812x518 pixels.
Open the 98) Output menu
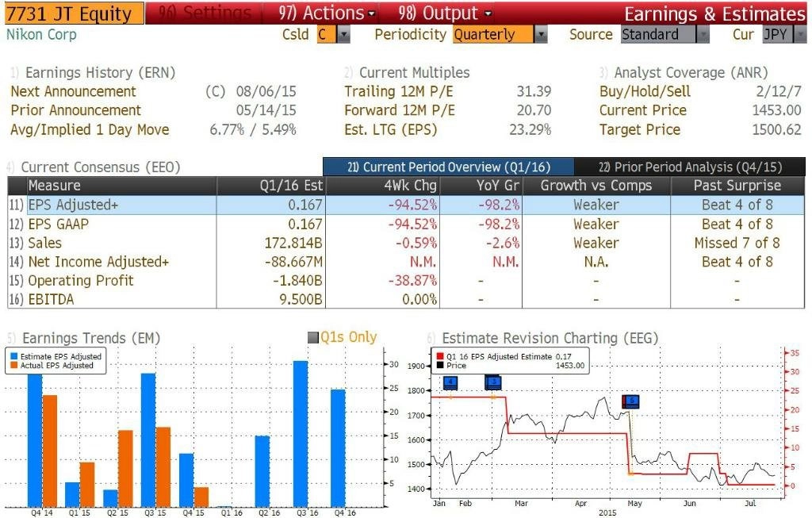(x=445, y=13)
